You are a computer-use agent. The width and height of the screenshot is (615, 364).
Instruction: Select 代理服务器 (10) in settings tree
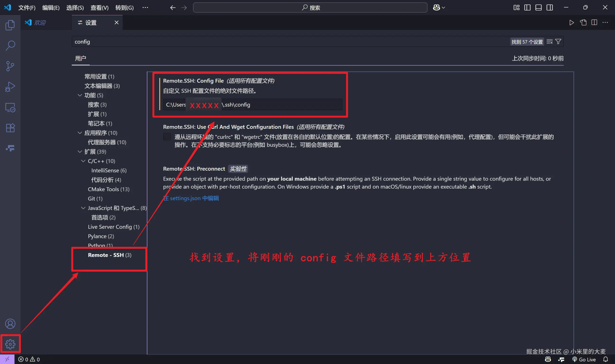(x=107, y=142)
